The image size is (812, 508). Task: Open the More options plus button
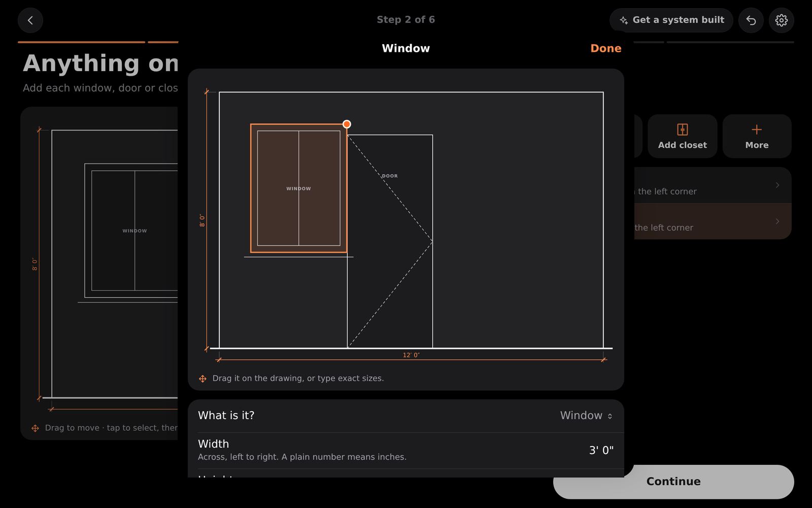[757, 136]
